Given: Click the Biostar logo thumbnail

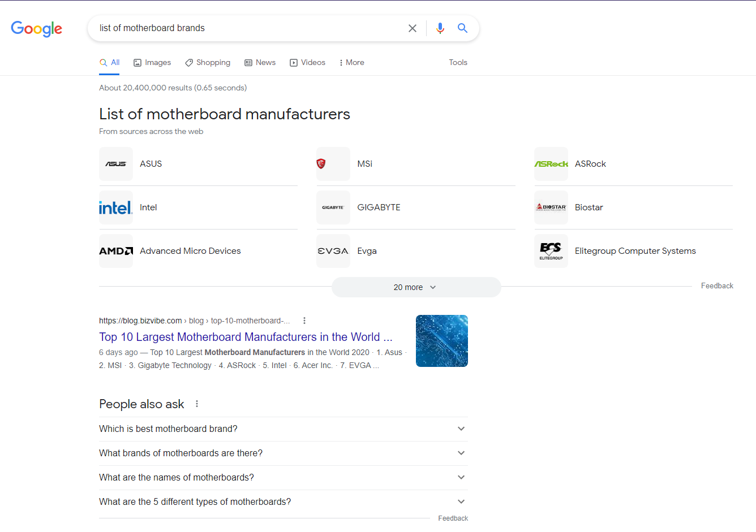Looking at the screenshot, I should pyautogui.click(x=551, y=207).
